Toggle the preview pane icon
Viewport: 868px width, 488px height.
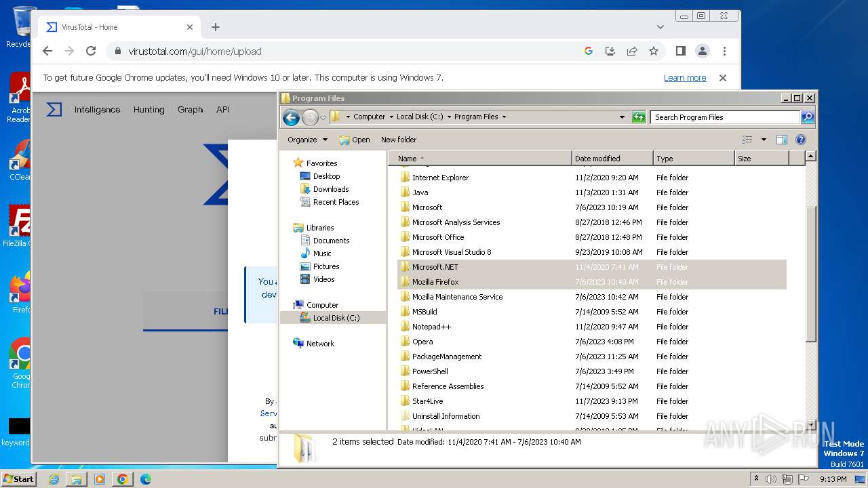[x=782, y=140]
